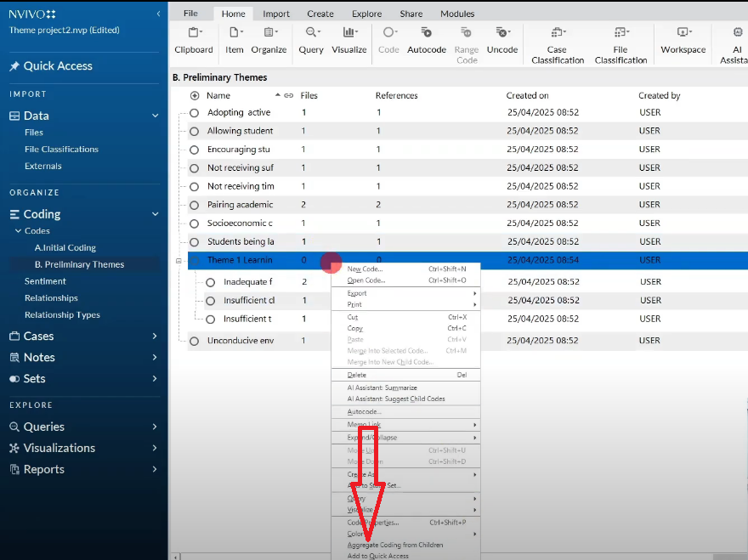Image resolution: width=748 pixels, height=560 pixels.
Task: Open the Item ribbon dropdown
Action: (x=235, y=41)
